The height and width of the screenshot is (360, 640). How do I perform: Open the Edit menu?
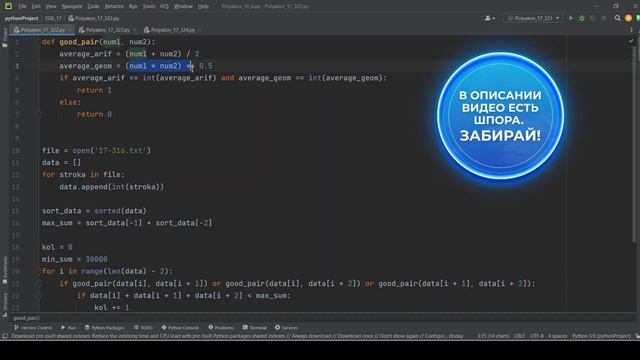click(x=36, y=6)
